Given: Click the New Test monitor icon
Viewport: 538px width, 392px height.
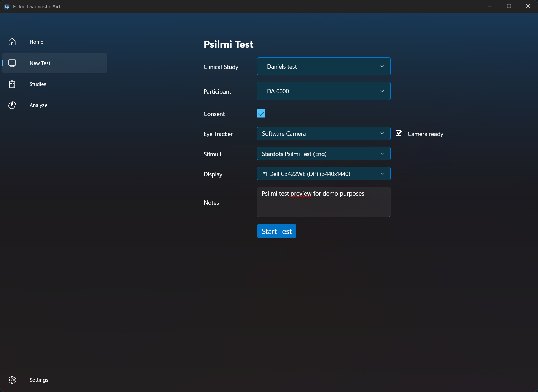Looking at the screenshot, I should 12,63.
